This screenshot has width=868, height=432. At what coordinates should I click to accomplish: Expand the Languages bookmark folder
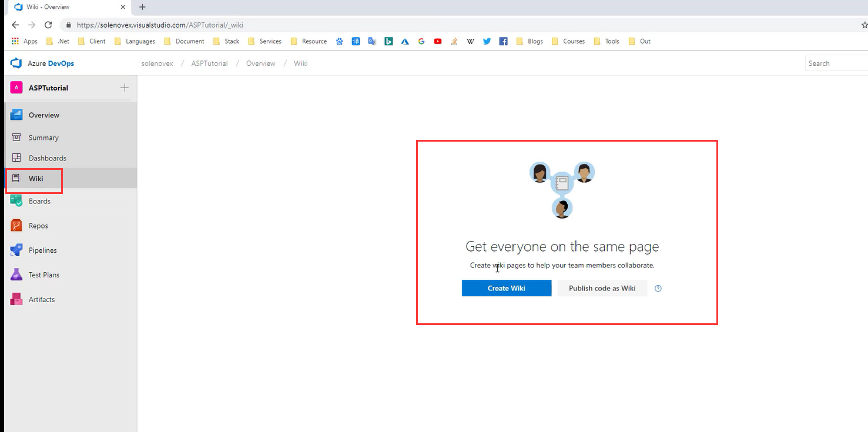coord(135,41)
